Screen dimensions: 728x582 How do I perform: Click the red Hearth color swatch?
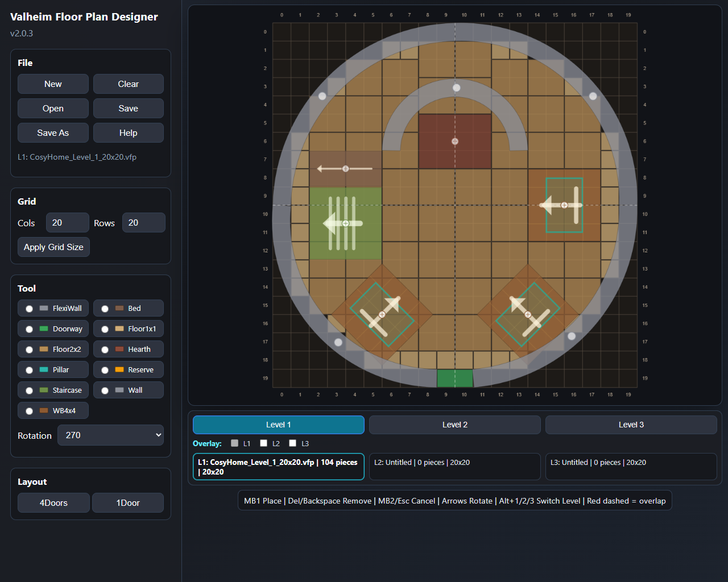pos(119,349)
